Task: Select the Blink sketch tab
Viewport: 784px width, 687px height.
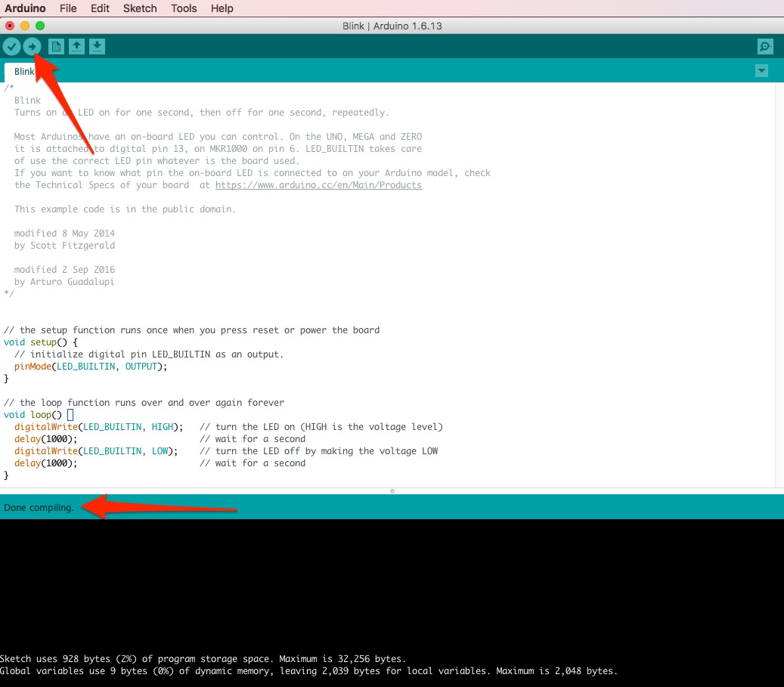Action: [x=23, y=70]
